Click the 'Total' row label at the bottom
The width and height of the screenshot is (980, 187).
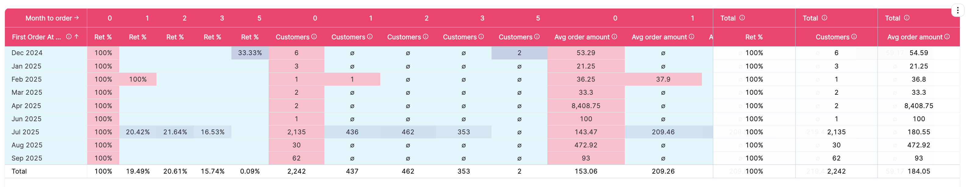(x=19, y=171)
